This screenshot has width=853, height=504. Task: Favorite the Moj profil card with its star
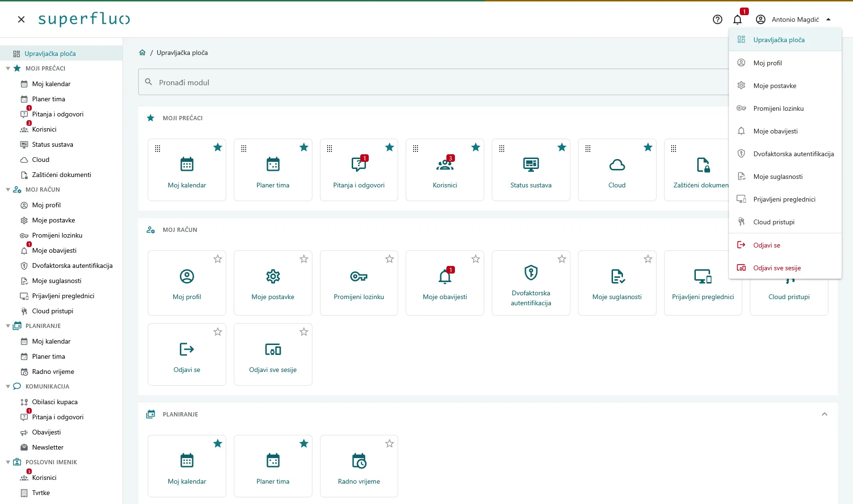pyautogui.click(x=218, y=259)
